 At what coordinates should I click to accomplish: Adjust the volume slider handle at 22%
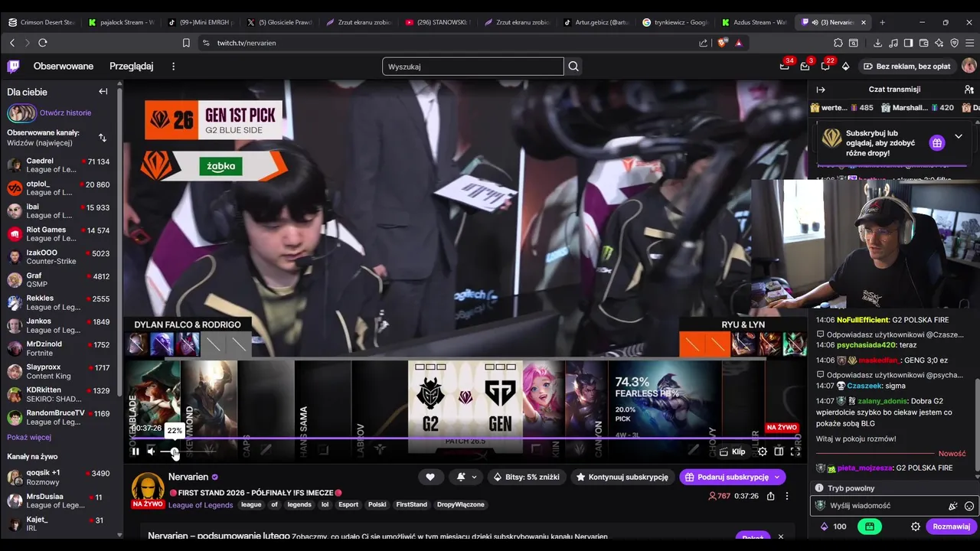point(175,452)
